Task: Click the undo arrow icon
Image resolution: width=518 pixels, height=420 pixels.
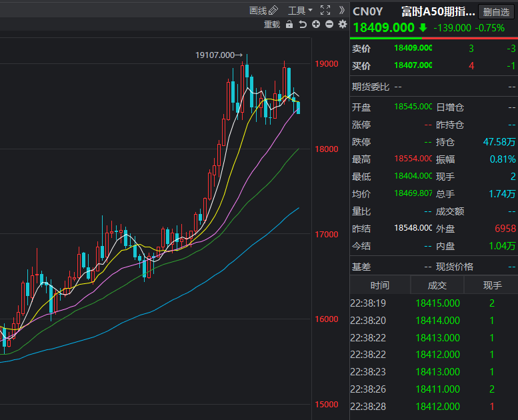Action: [x=303, y=24]
